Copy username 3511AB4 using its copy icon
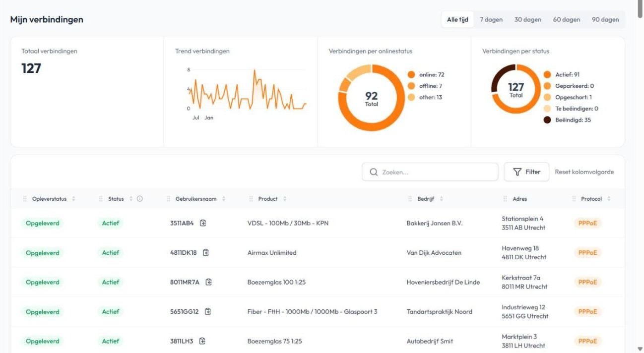 [203, 223]
